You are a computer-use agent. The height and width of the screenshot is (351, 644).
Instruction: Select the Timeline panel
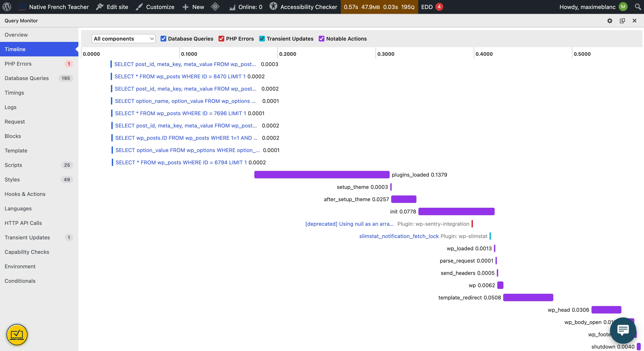[x=39, y=49]
